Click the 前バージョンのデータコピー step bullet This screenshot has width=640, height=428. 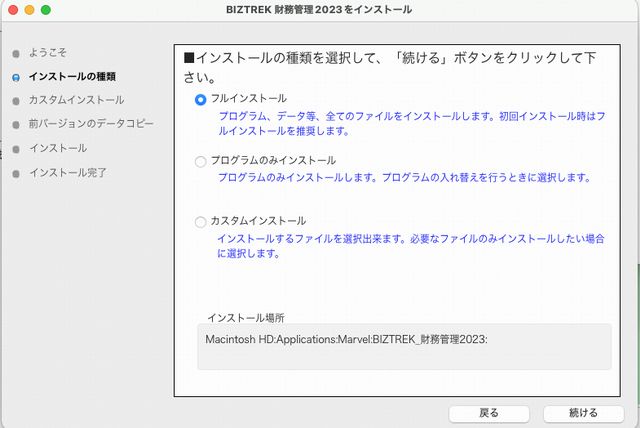pyautogui.click(x=16, y=125)
